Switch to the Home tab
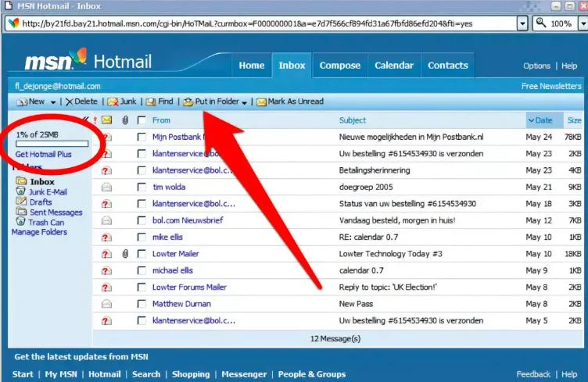This screenshot has height=382, width=588. (252, 65)
